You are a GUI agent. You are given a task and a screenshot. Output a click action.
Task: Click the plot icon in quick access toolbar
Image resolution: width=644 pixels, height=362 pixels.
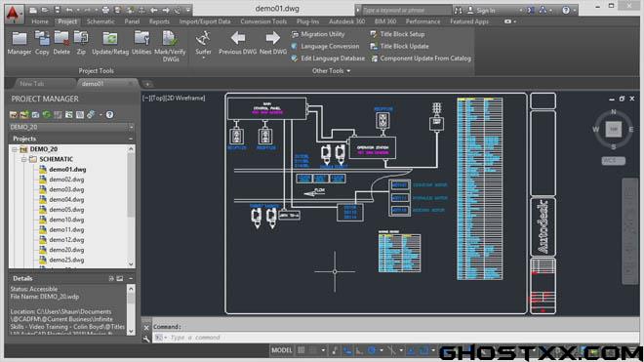(105, 10)
